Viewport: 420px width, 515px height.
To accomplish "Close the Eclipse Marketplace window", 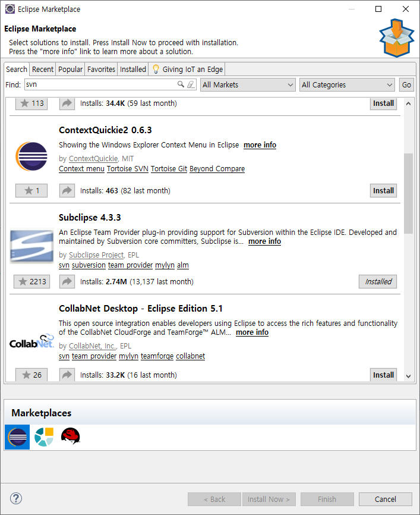I will click(406, 9).
